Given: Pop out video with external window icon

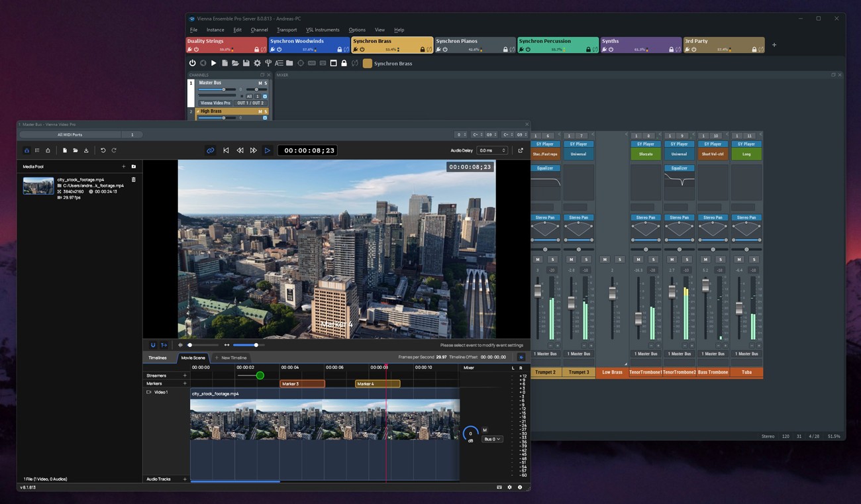Looking at the screenshot, I should 521,150.
